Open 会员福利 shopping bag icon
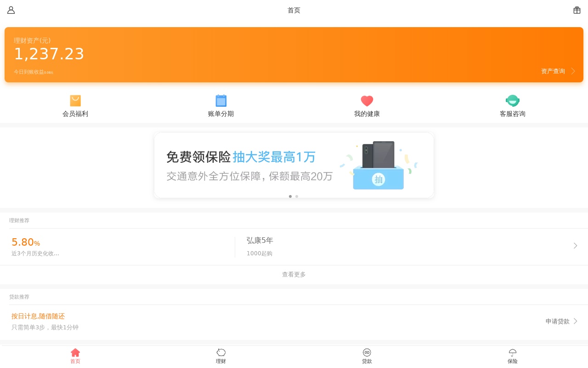588x368 pixels. [75, 101]
